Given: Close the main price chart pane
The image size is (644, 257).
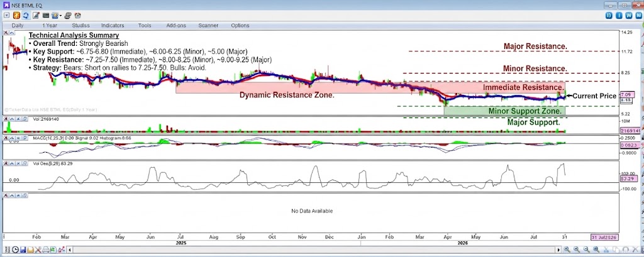Looking at the screenshot, I should coord(6,33).
